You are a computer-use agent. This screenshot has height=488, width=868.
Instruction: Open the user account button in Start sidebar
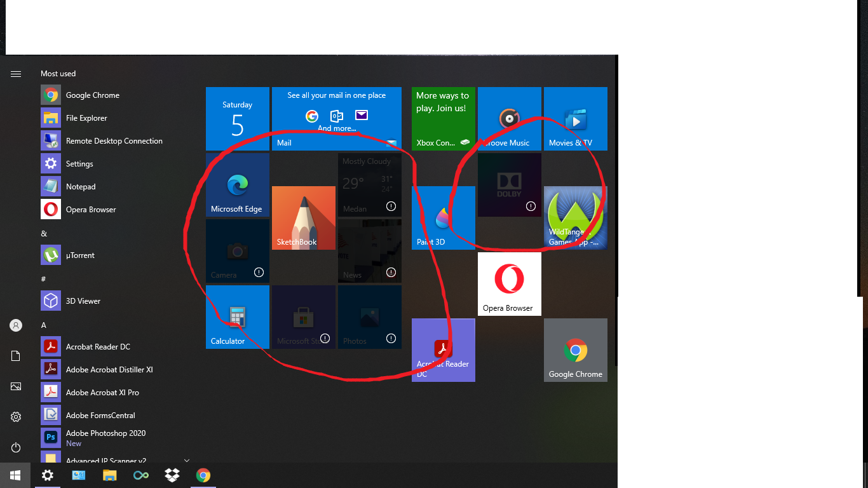coord(16,325)
